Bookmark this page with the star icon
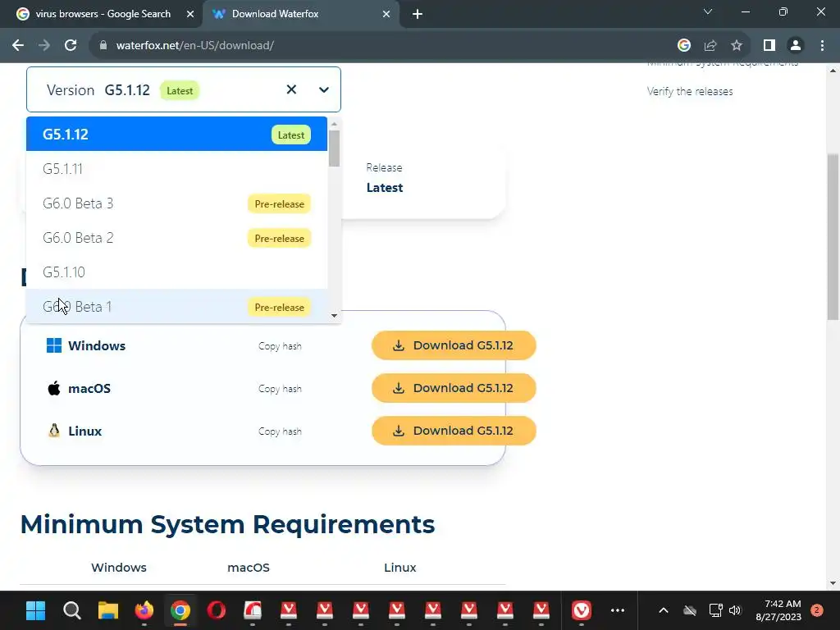 point(737,46)
